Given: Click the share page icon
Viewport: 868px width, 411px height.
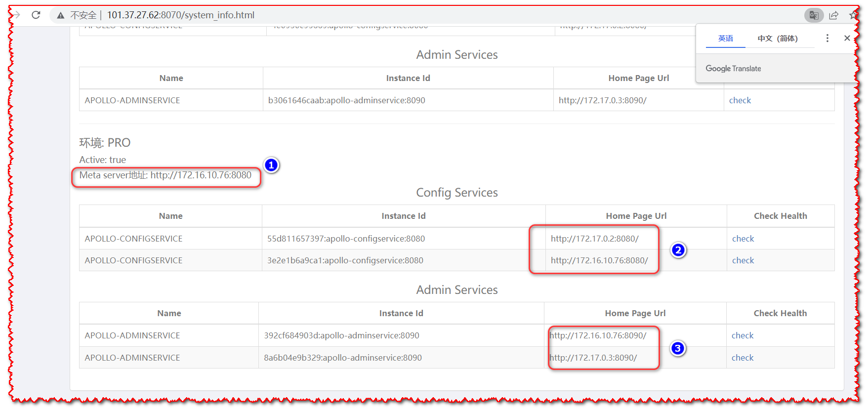Looking at the screenshot, I should [x=834, y=15].
